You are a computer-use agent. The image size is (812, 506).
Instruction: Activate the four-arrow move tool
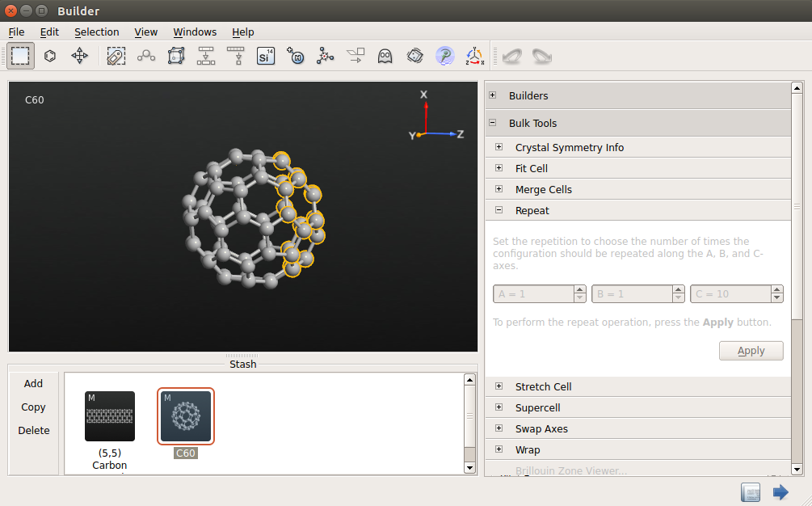[x=80, y=56]
